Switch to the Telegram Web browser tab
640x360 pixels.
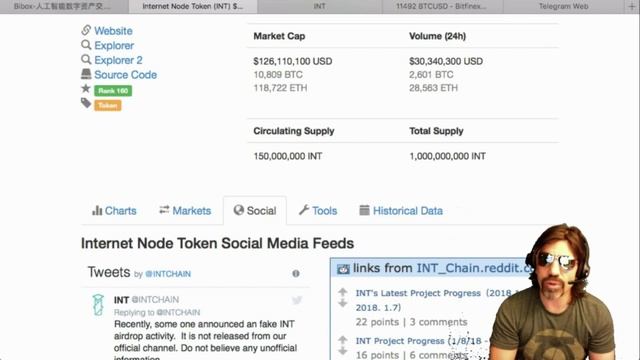click(564, 7)
